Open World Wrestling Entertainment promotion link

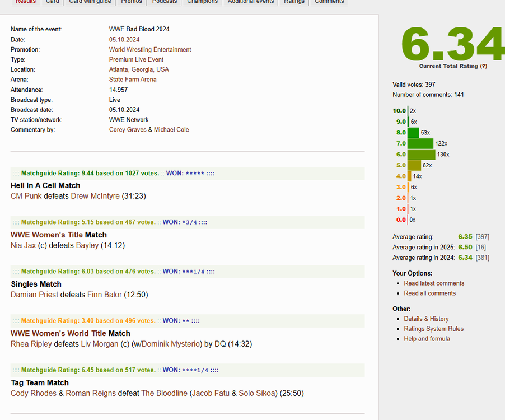(x=149, y=50)
